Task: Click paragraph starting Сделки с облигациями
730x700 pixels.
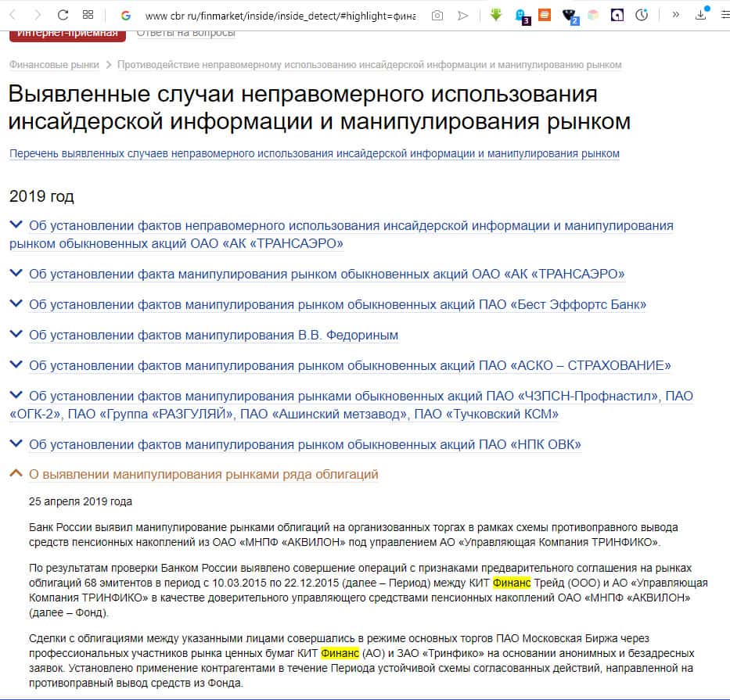Action: 361,661
